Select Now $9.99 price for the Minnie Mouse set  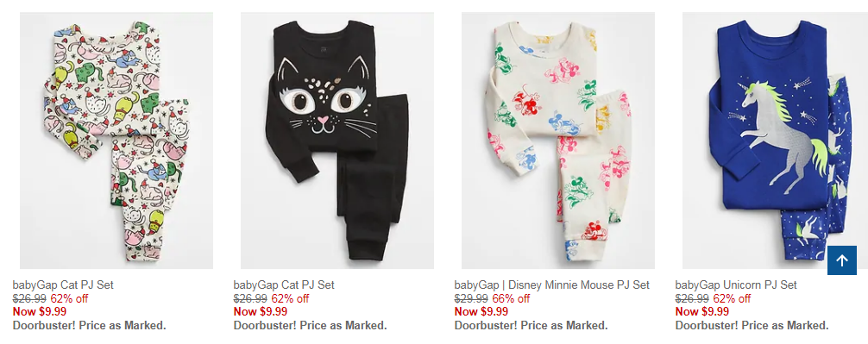click(x=481, y=311)
